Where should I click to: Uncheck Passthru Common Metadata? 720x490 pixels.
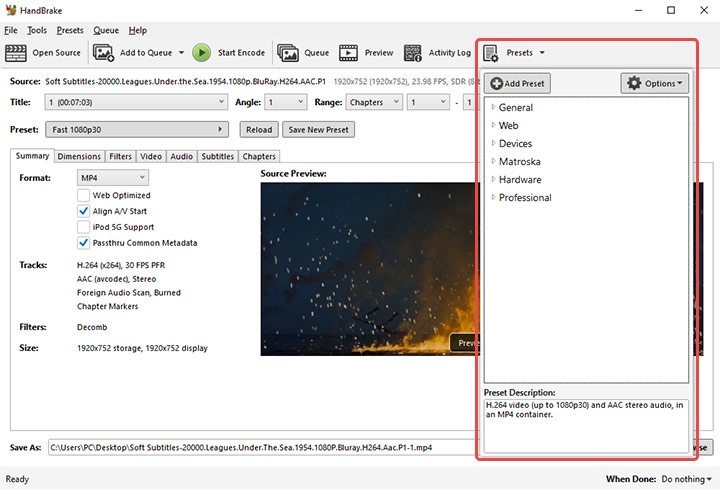[83, 243]
